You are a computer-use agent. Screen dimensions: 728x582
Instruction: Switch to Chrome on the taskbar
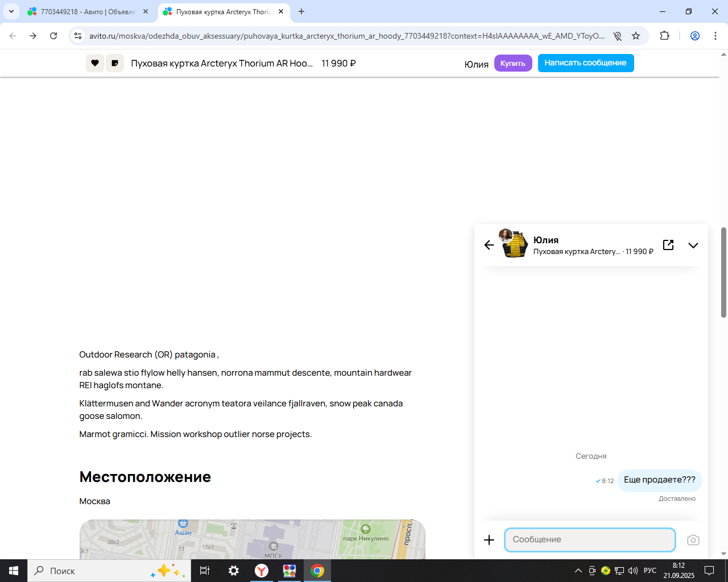317,571
